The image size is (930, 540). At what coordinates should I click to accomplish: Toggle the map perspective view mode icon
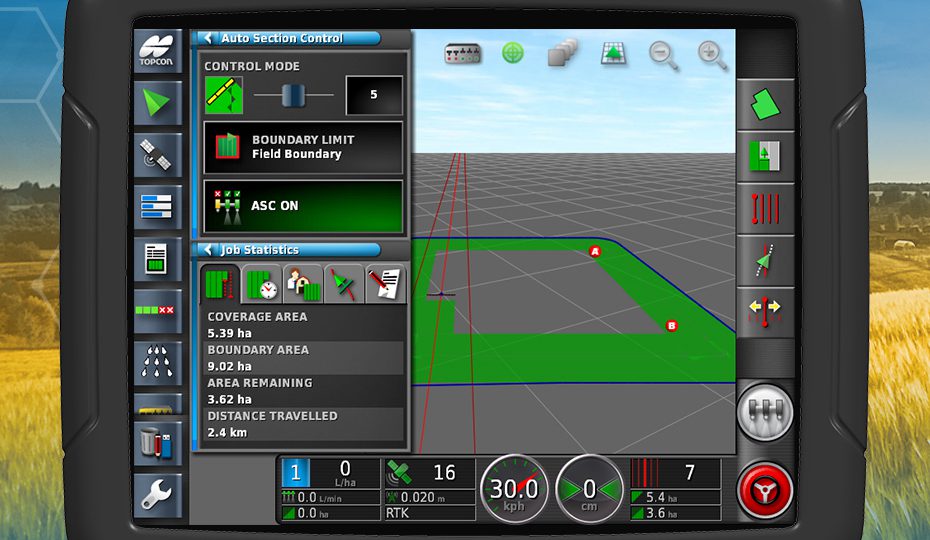click(x=613, y=53)
